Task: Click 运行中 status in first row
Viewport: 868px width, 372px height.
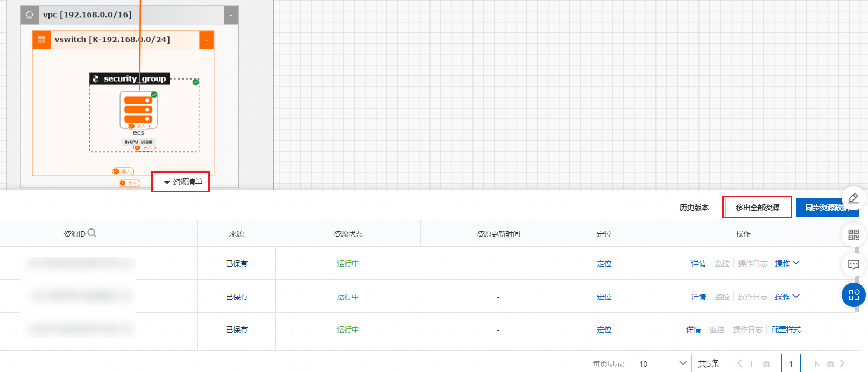Action: tap(348, 263)
